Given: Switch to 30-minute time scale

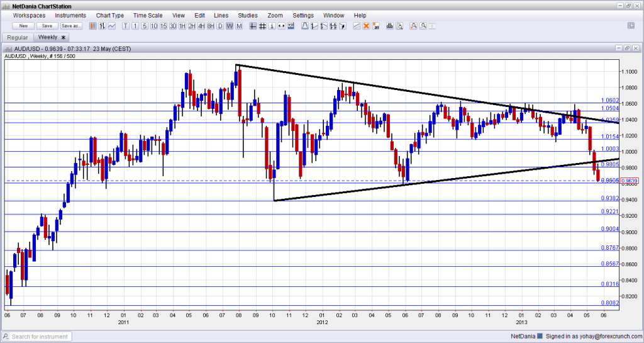Looking at the screenshot, I should (x=173, y=26).
